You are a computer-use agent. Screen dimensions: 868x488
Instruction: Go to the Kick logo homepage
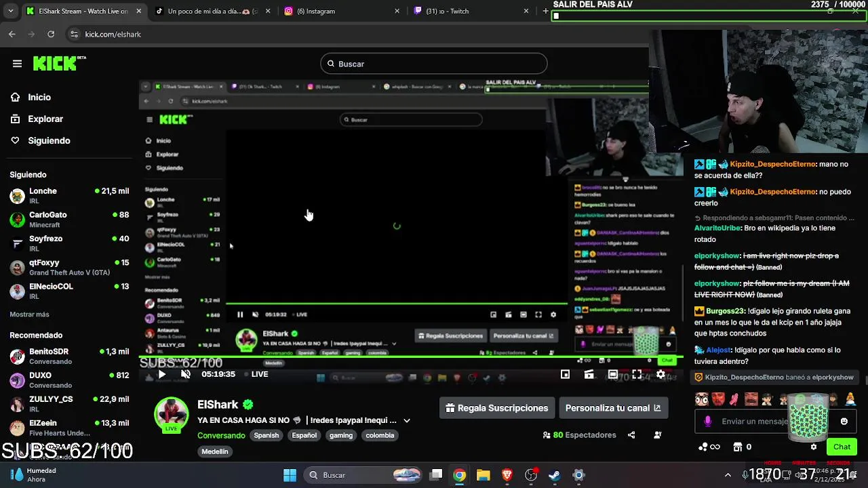(x=59, y=63)
